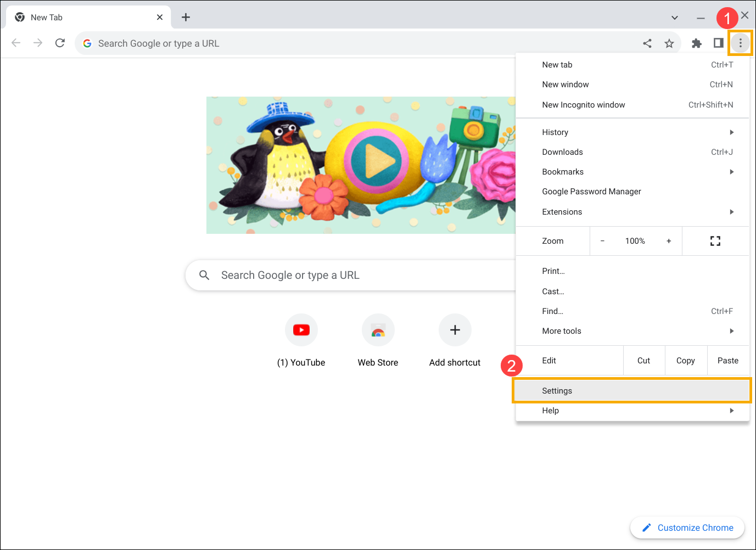Open Google Password Manager
The image size is (756, 550).
pos(632,192)
